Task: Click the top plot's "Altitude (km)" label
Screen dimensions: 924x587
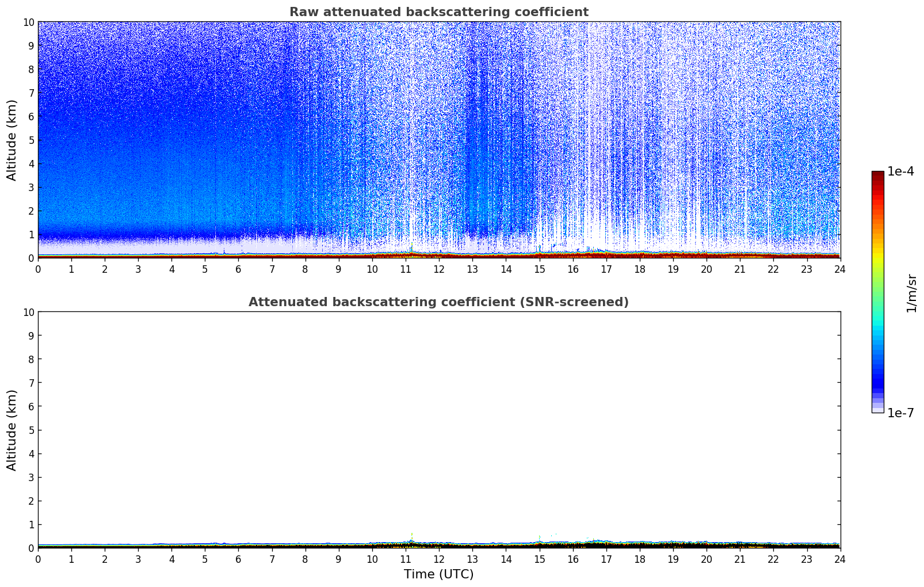Action: point(12,140)
